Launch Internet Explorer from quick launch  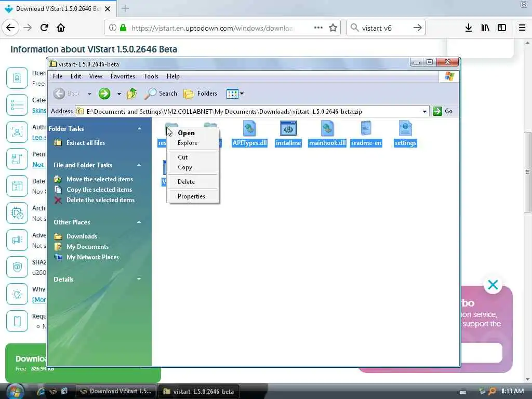click(x=41, y=391)
